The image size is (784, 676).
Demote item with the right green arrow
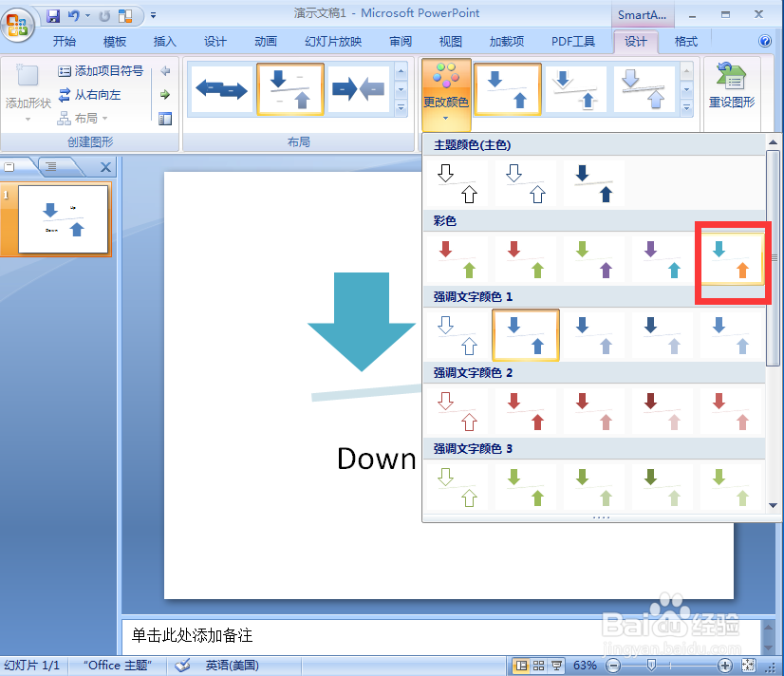coord(165,95)
